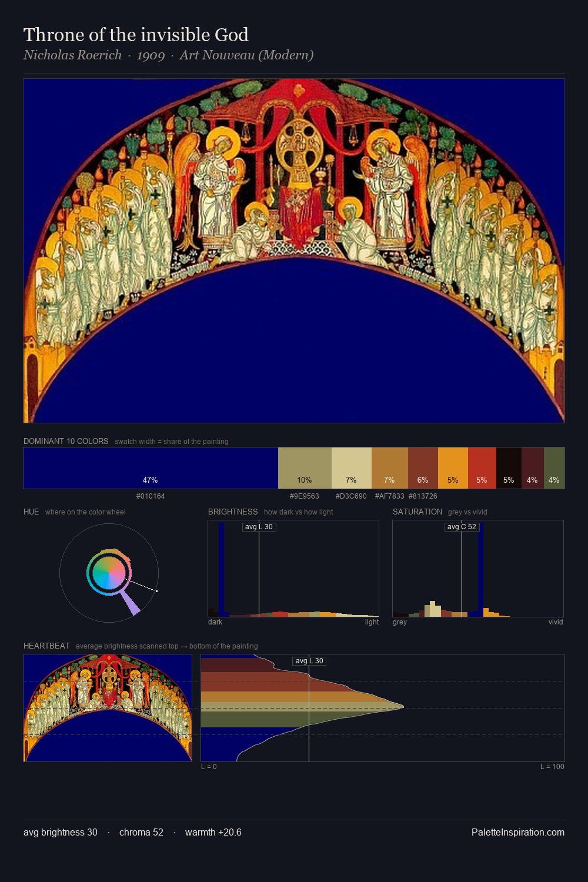Screen dimensions: 588x882
Task: Click the L = 0 axis label
Action: click(209, 767)
